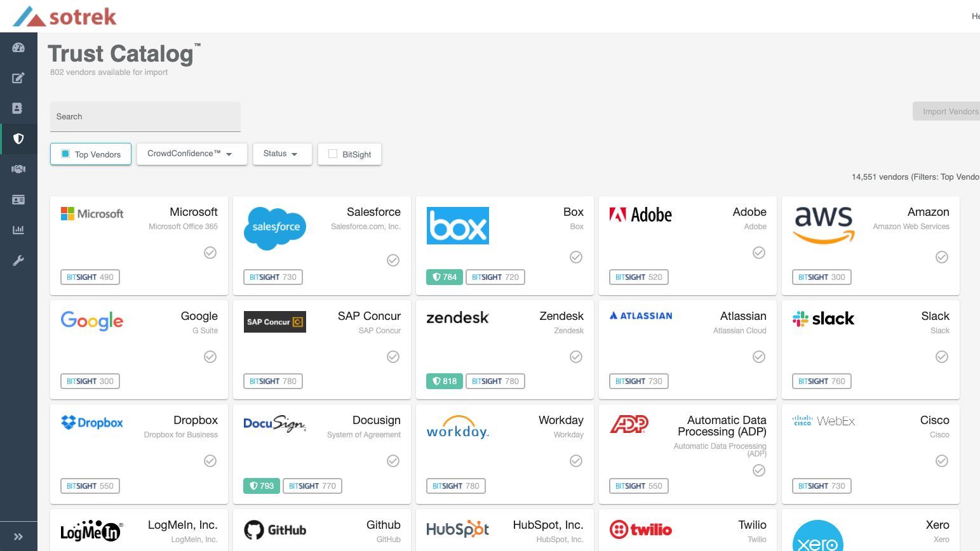Open the wrench settings sidebar icon

[x=18, y=260]
